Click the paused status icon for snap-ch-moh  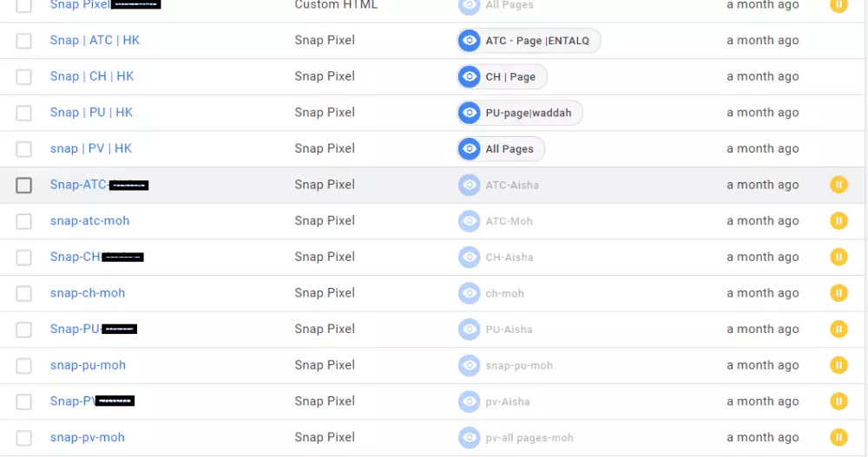(x=838, y=293)
